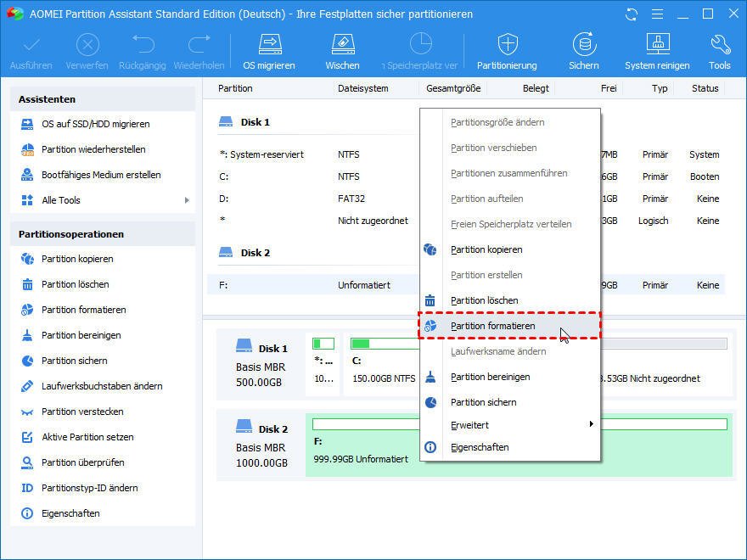Open the Wischen tool
Image resolution: width=747 pixels, height=560 pixels.
click(x=343, y=52)
